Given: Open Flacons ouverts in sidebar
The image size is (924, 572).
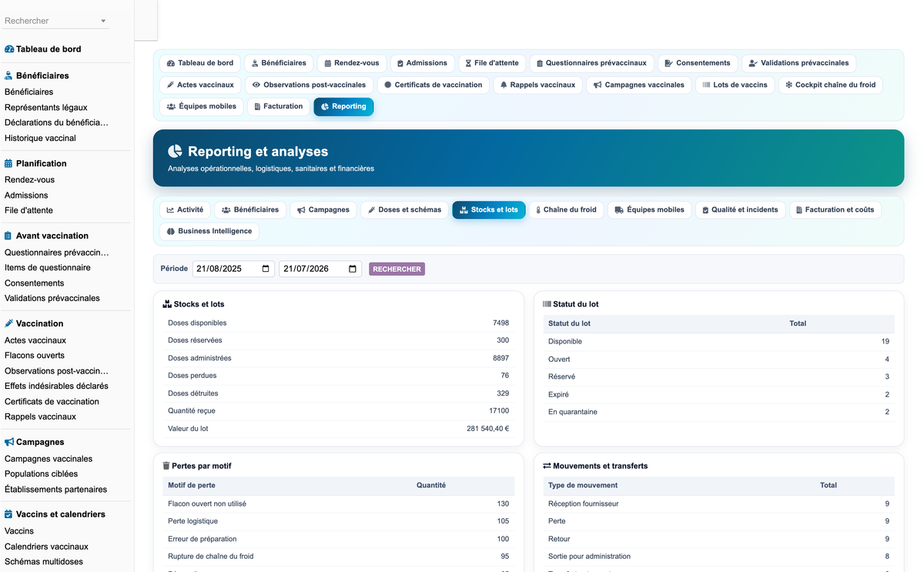Looking at the screenshot, I should tap(35, 355).
